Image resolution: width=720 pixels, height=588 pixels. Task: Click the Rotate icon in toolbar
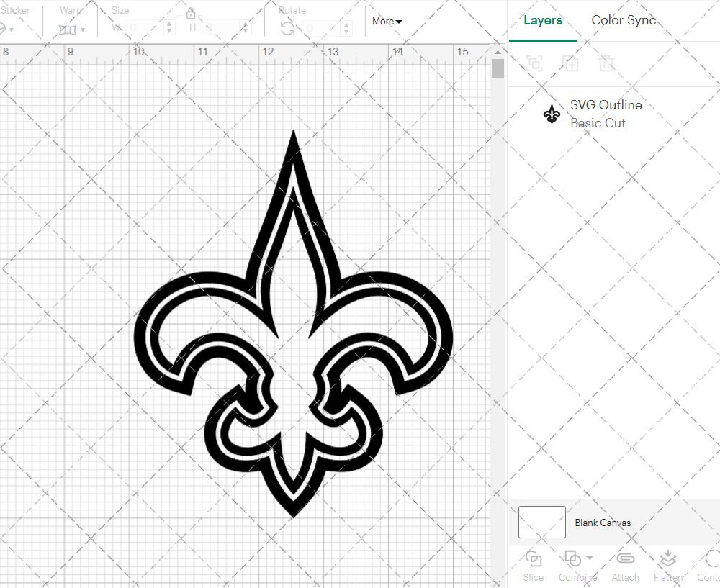(287, 28)
